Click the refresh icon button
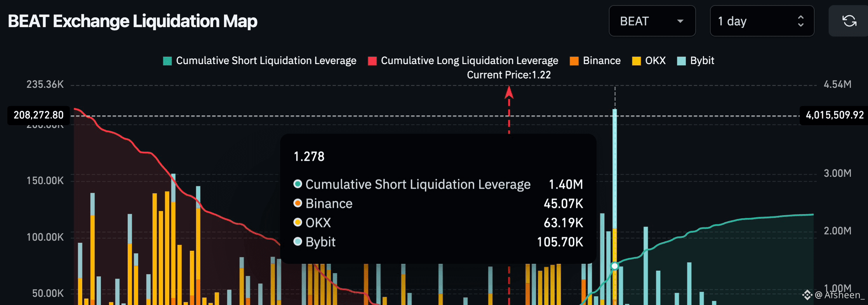868x305 pixels. [849, 21]
